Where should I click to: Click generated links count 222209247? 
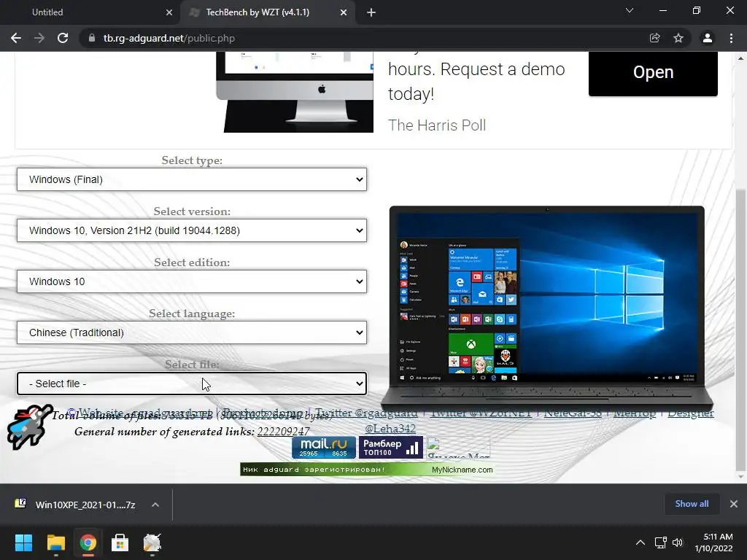tap(284, 432)
